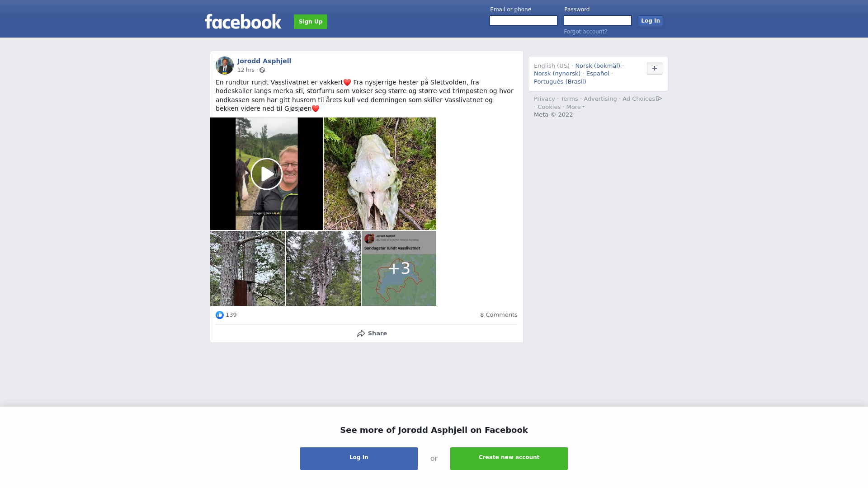Switch language to Norsk (bokmål)
The height and width of the screenshot is (488, 868).
(598, 66)
